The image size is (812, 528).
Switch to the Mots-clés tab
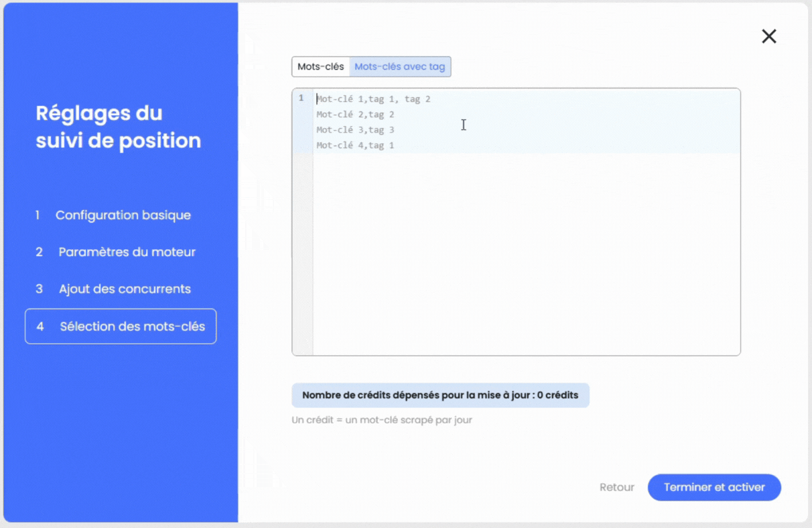coord(321,67)
